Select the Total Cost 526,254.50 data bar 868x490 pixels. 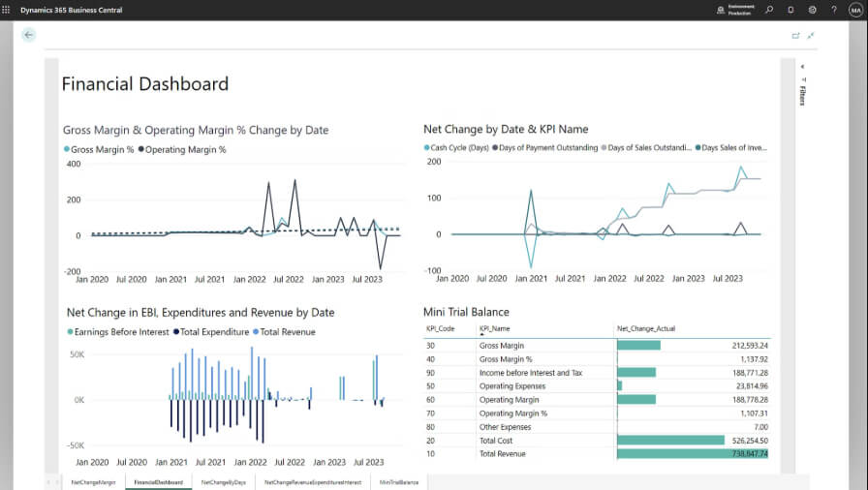pos(671,441)
